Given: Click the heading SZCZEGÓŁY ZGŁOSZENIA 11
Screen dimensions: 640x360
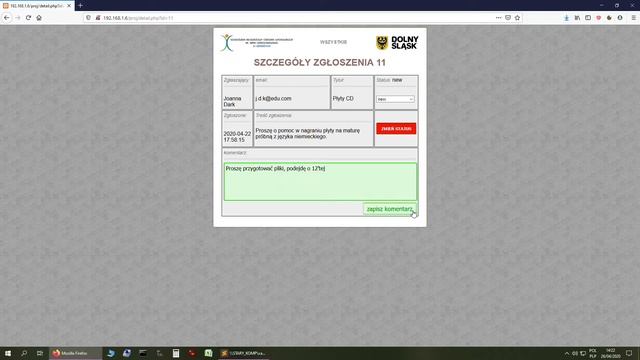Looking at the screenshot, I should click(320, 62).
